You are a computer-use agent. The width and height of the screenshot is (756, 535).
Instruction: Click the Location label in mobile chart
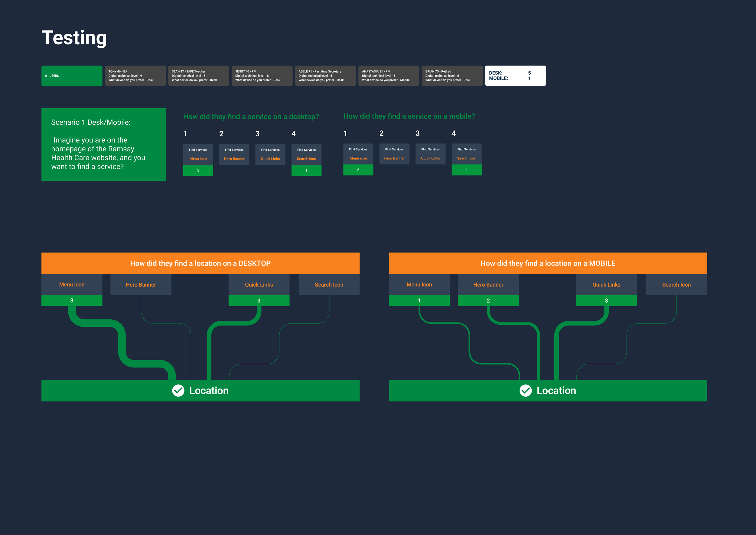coord(556,391)
